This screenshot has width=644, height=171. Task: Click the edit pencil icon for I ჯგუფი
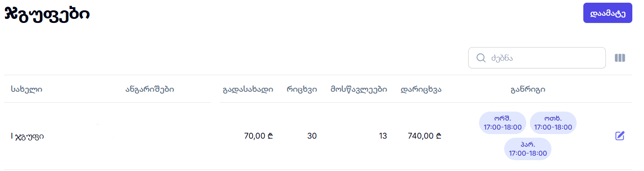coord(620,135)
